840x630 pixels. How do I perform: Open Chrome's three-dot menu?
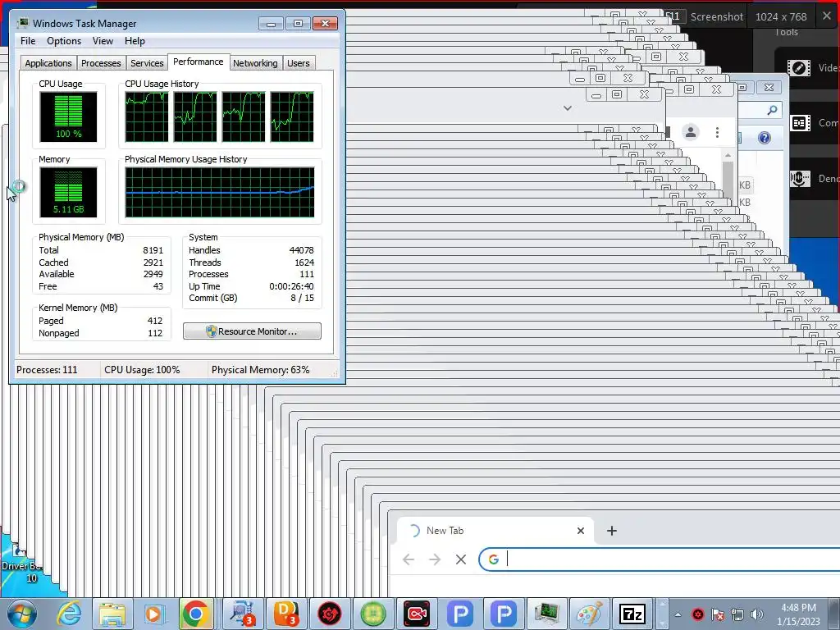click(717, 132)
